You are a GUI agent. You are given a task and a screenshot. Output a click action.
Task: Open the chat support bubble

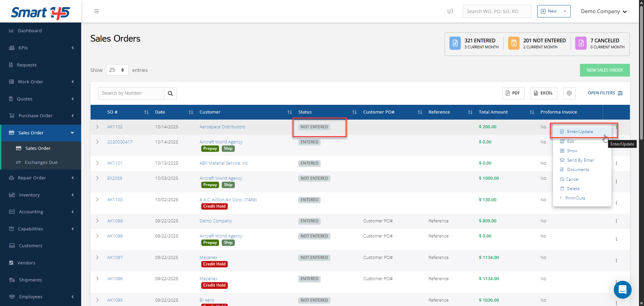coord(623,289)
